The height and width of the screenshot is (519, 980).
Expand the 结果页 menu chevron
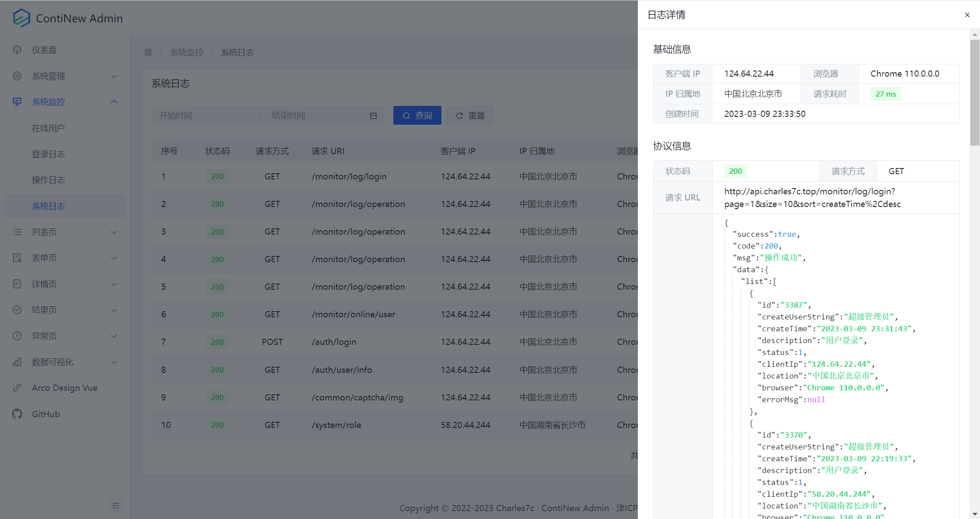click(114, 310)
